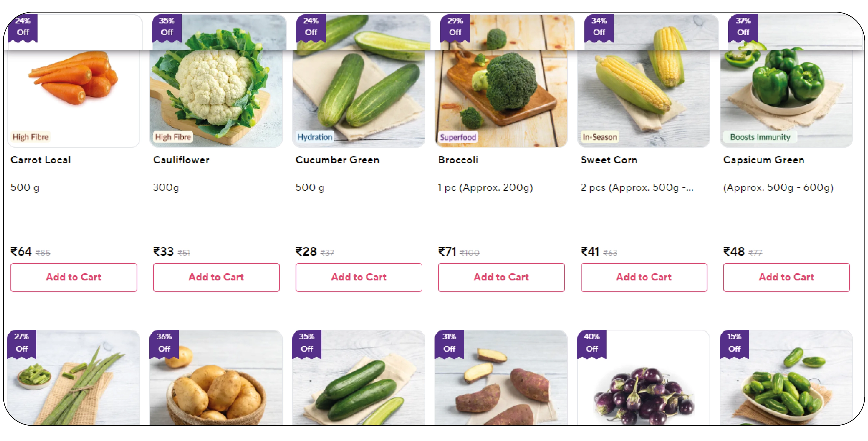
Task: Click the 40% Off badge on the brinjal card
Action: click(x=592, y=344)
